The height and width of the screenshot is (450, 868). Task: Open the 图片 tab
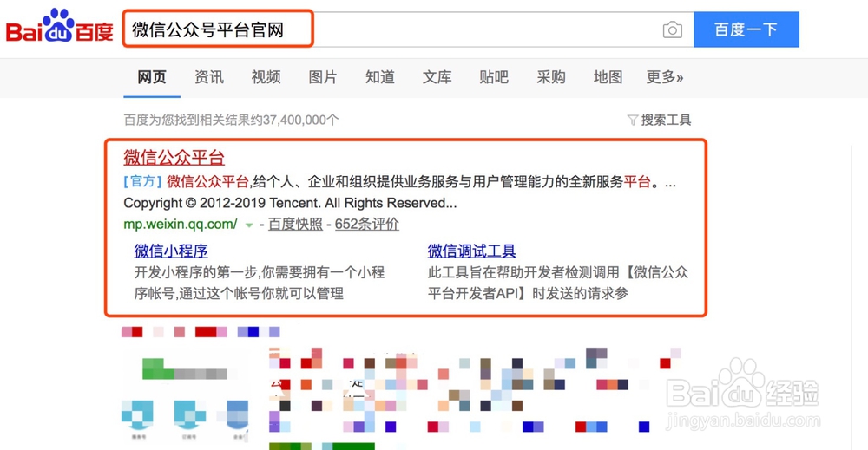(323, 77)
